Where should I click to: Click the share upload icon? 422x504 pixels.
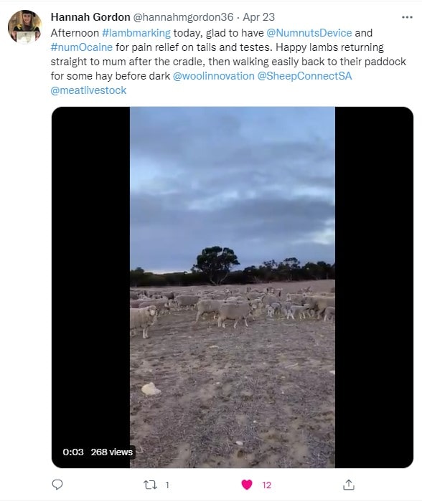[349, 485]
